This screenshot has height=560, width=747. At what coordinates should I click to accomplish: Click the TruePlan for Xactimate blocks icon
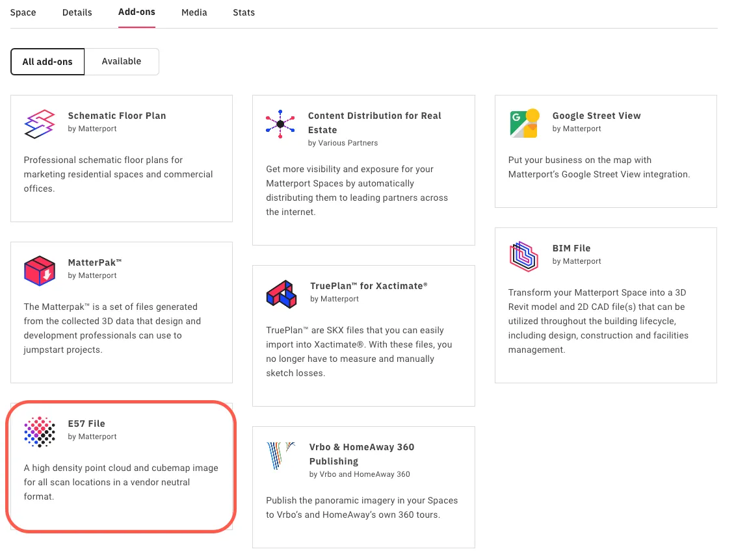coord(282,294)
